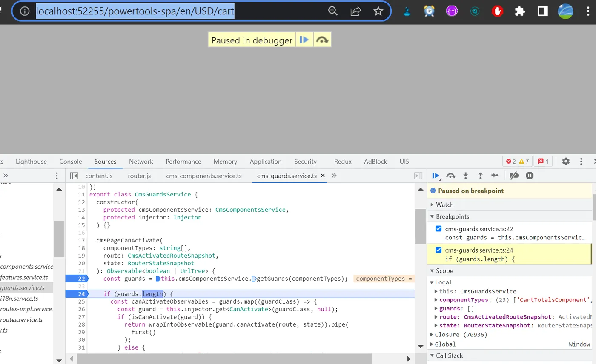The height and width of the screenshot is (364, 596).
Task: Open the Redux panel tab
Action: tap(343, 162)
